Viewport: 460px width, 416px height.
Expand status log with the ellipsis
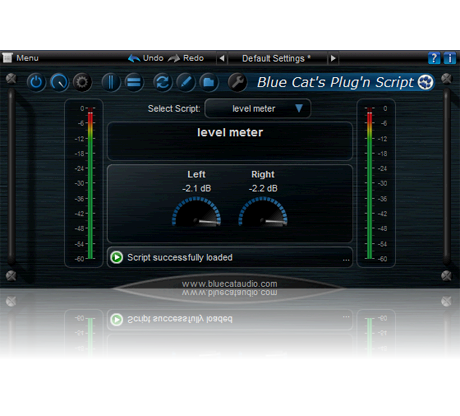(346, 260)
